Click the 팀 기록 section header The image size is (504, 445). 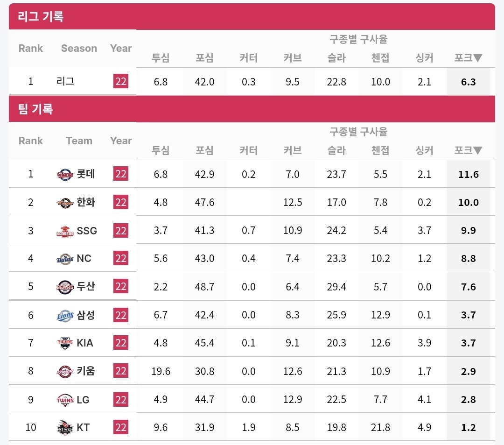coord(35,109)
